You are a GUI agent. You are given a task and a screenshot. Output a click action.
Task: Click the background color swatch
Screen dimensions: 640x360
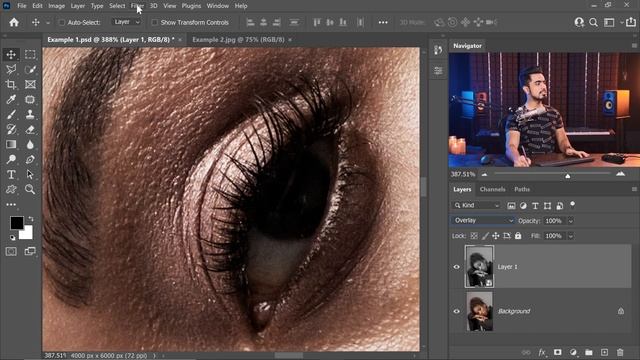27,233
